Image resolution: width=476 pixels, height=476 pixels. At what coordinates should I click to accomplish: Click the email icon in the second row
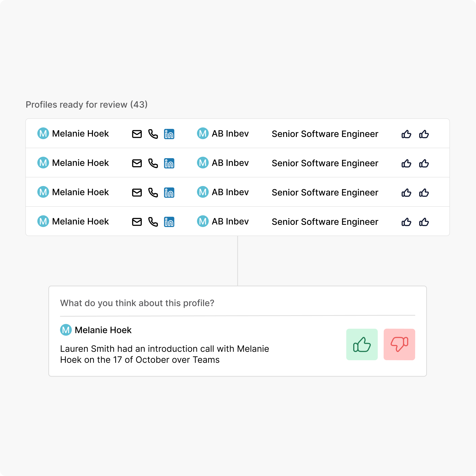pos(137,163)
